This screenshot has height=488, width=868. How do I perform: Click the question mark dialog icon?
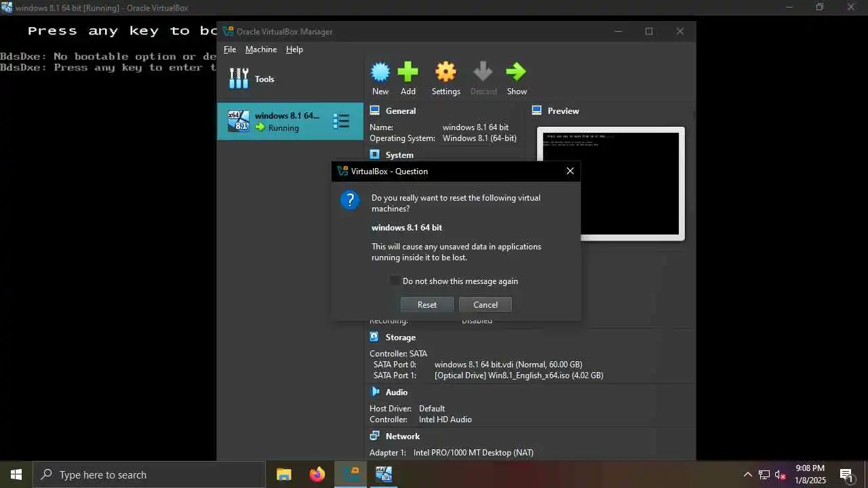(x=350, y=200)
